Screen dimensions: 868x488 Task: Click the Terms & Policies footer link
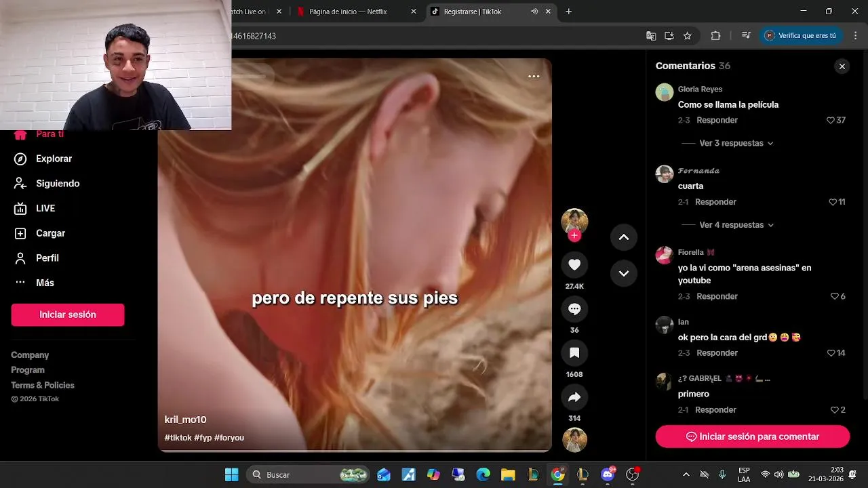pyautogui.click(x=43, y=385)
